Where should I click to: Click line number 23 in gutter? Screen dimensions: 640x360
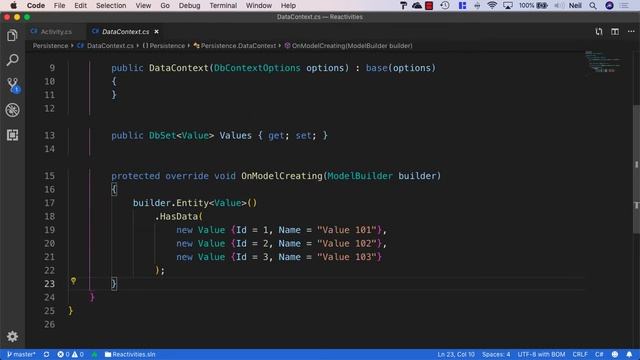coord(49,284)
